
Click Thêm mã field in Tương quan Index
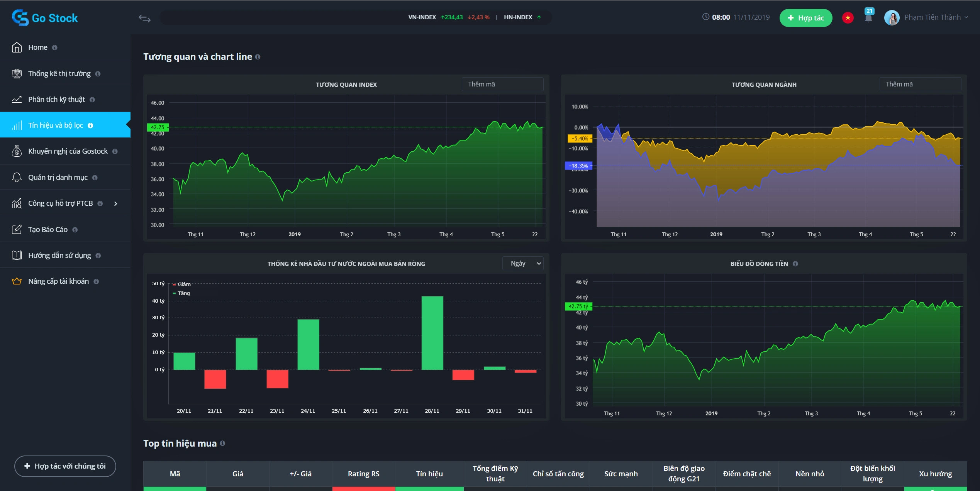click(502, 84)
